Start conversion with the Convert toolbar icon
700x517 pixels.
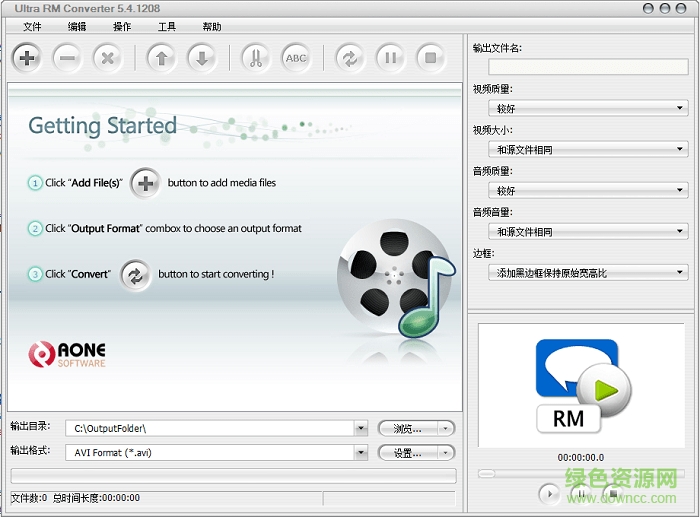point(350,58)
